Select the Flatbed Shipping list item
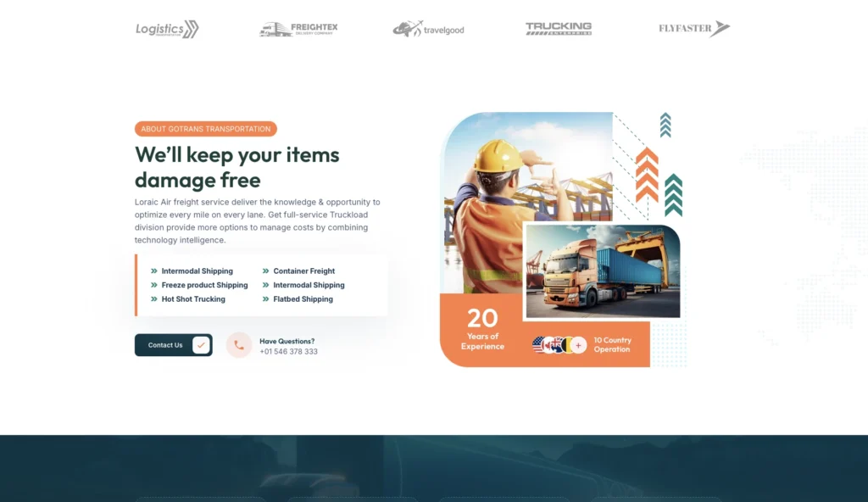This screenshot has width=868, height=502. (x=303, y=299)
